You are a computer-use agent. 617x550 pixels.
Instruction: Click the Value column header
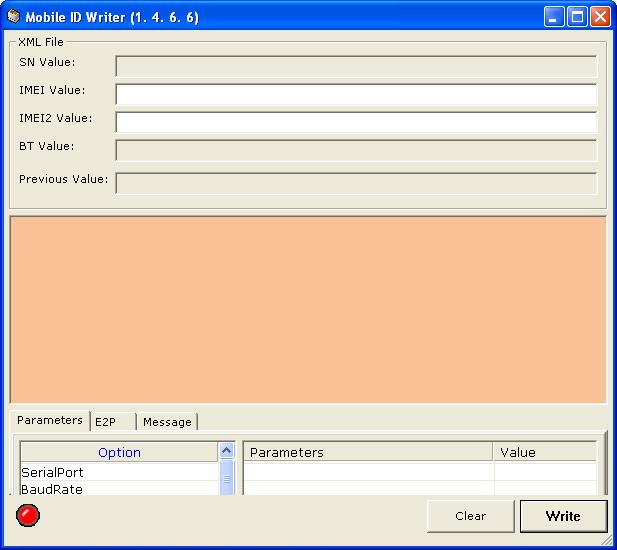(545, 452)
